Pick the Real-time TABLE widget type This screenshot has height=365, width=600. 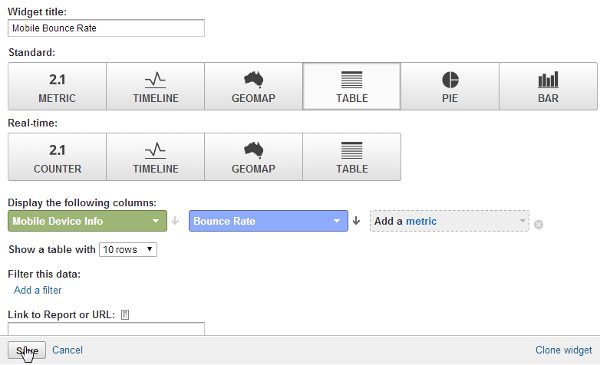click(x=352, y=157)
